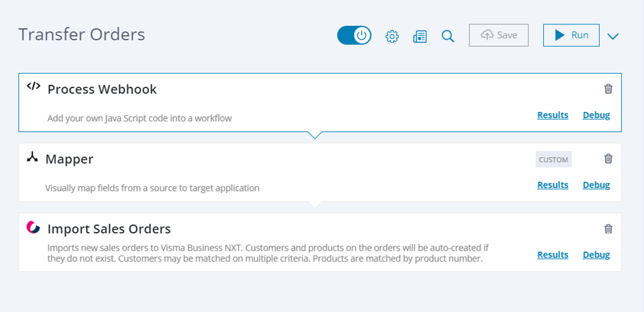Select the Mapper step title

69,159
